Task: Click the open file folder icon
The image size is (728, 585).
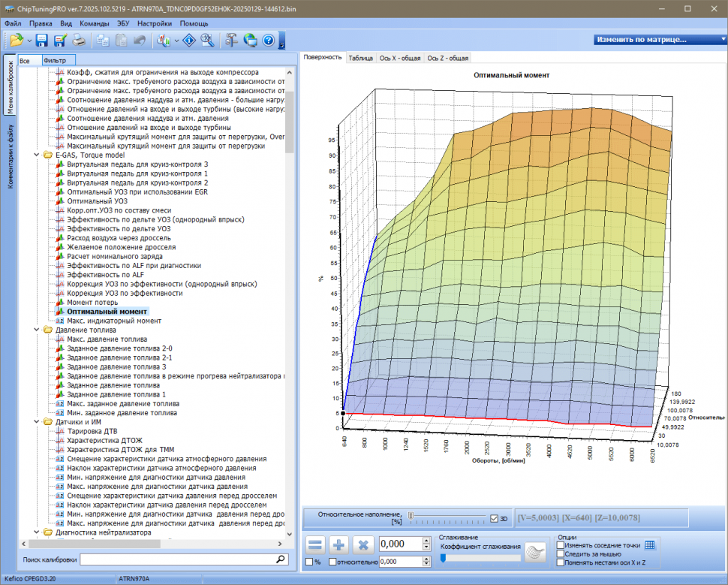Action: [x=16, y=40]
